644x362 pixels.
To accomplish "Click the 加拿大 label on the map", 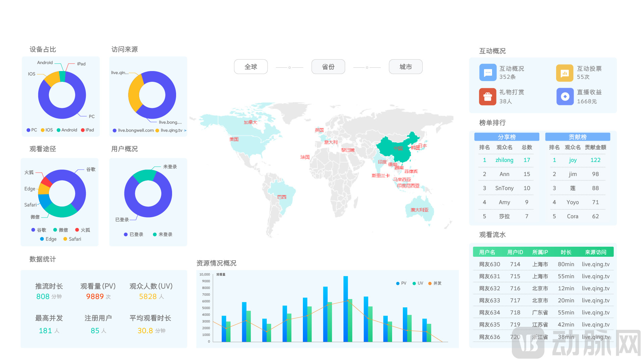I will coord(250,122).
